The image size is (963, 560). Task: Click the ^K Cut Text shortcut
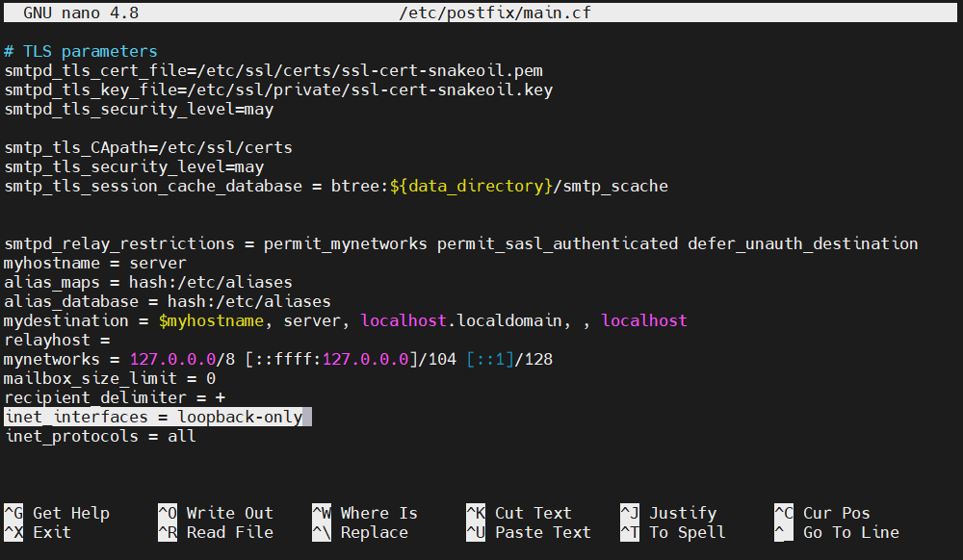coord(519,513)
